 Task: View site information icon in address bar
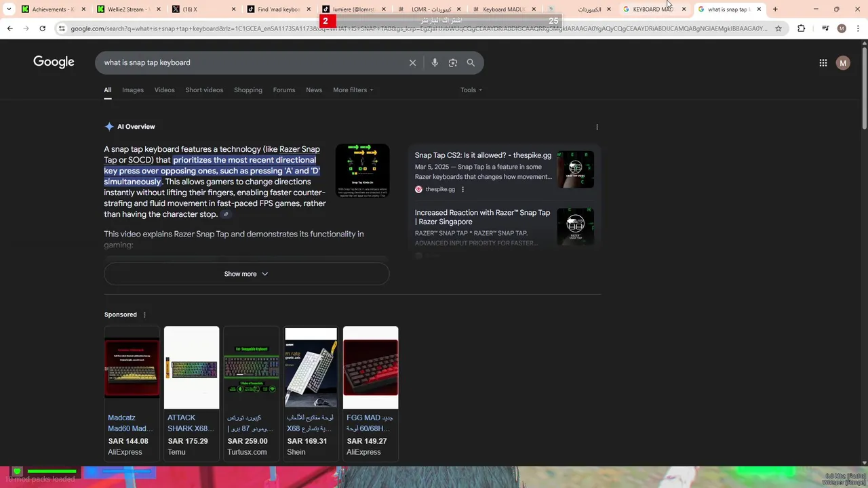pyautogui.click(x=62, y=28)
